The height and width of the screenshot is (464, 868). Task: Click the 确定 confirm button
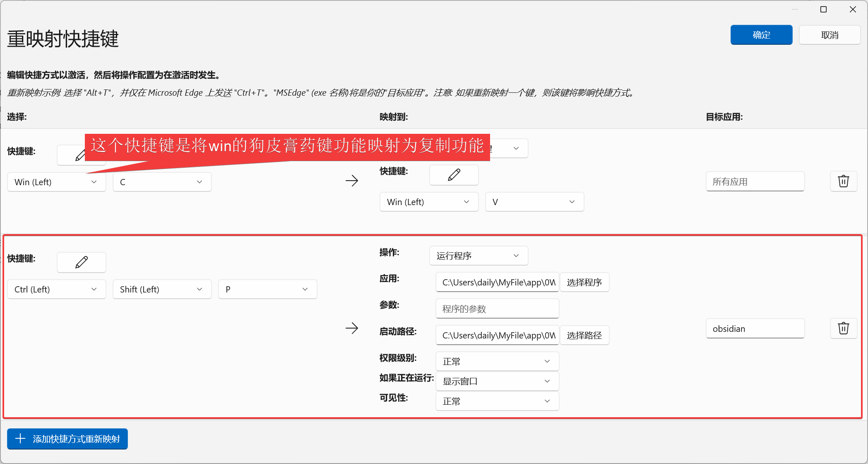(x=761, y=35)
